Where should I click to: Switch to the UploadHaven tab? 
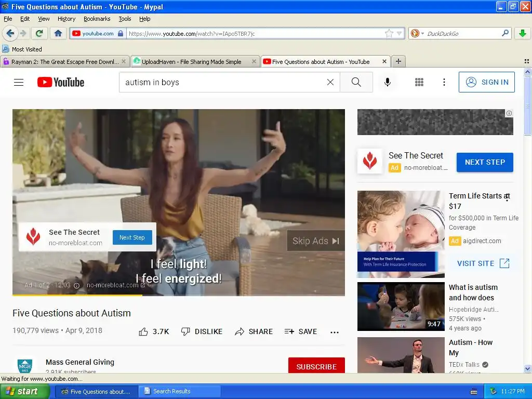click(x=195, y=61)
